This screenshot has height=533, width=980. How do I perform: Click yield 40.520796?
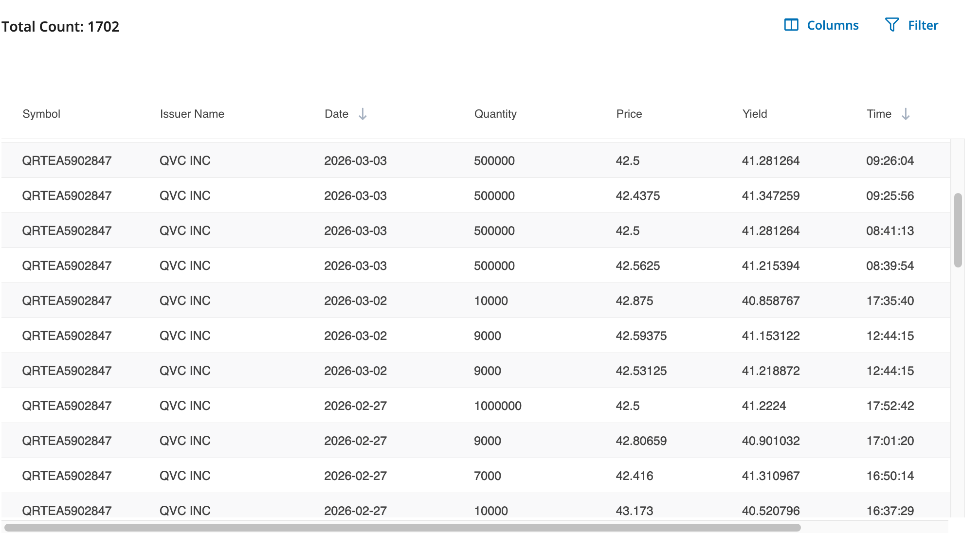tap(771, 511)
